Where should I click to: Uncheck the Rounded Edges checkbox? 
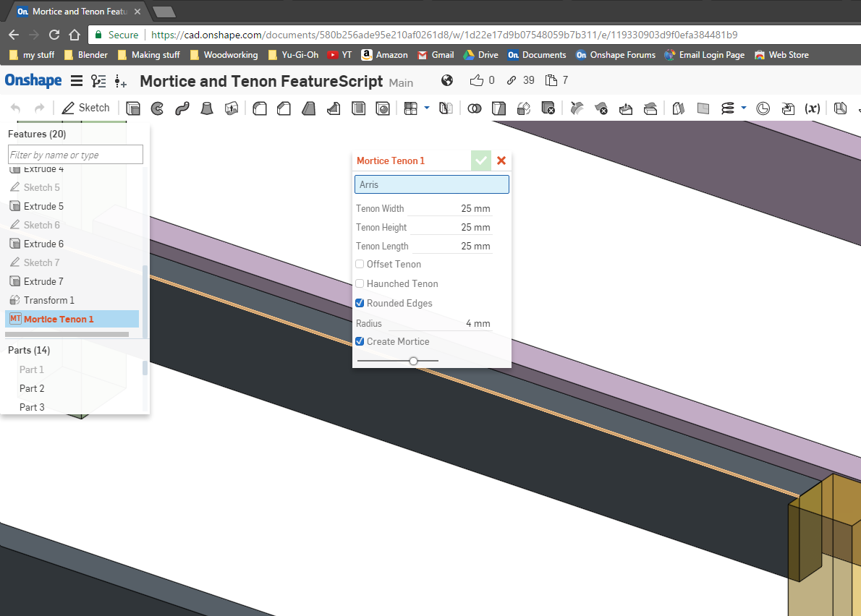coord(360,304)
